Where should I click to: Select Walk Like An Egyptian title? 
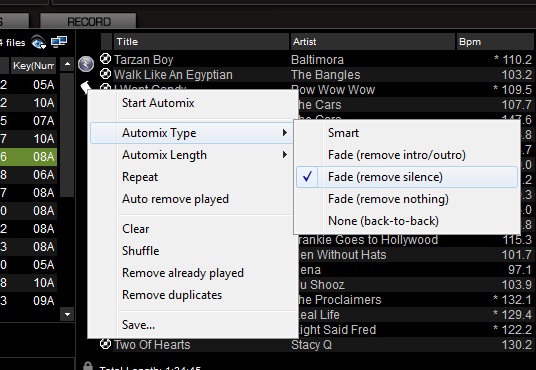coord(173,75)
